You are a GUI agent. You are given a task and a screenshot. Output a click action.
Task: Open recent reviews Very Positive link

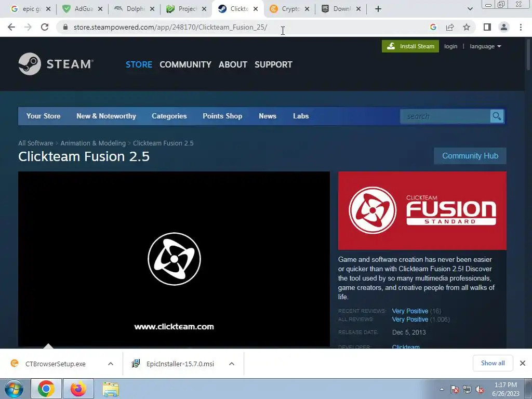point(410,311)
